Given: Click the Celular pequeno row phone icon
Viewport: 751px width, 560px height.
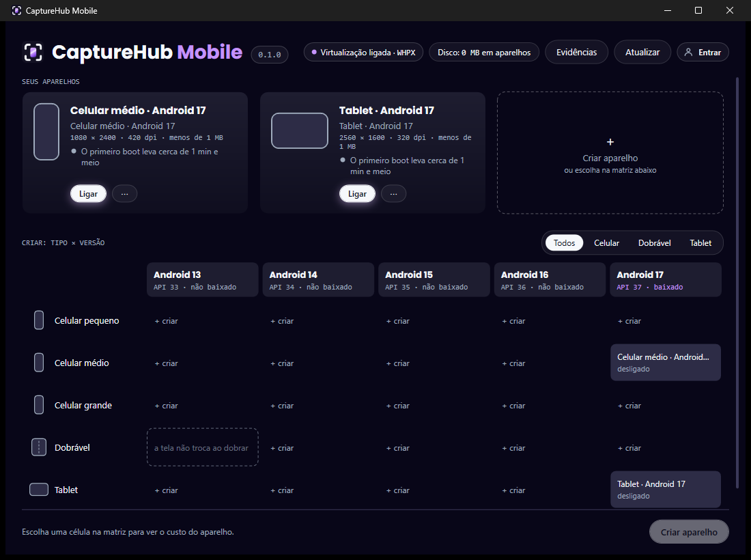Looking at the screenshot, I should (39, 320).
